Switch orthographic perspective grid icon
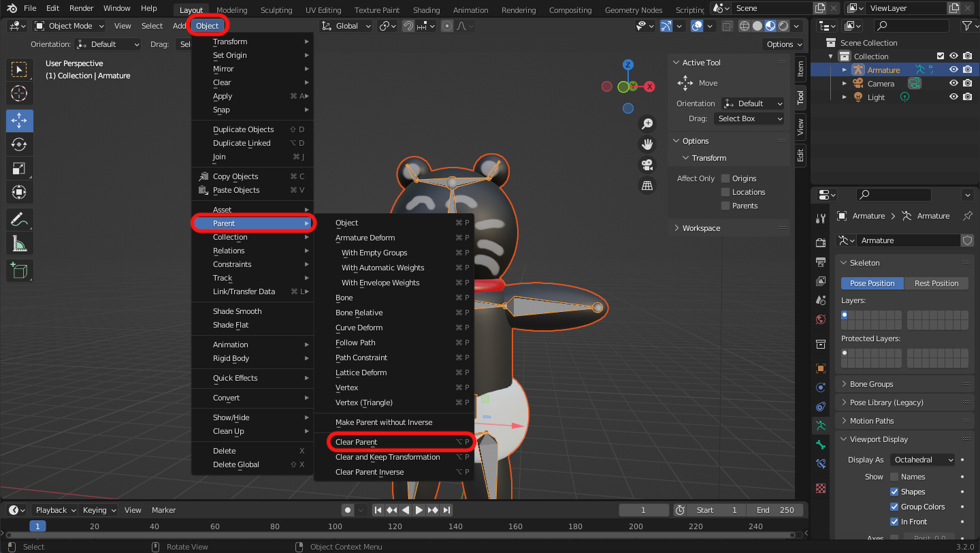This screenshot has height=553, width=980. point(647,185)
